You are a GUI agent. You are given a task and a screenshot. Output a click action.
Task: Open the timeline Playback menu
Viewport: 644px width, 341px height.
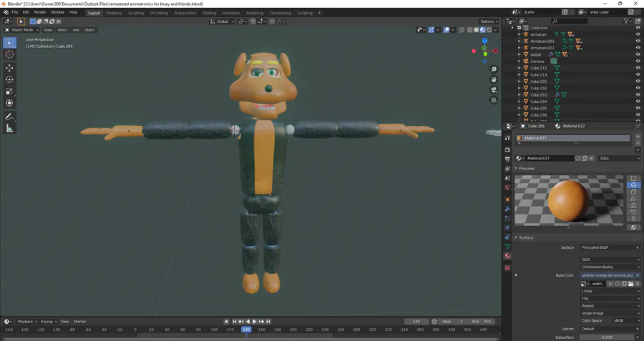(x=27, y=322)
